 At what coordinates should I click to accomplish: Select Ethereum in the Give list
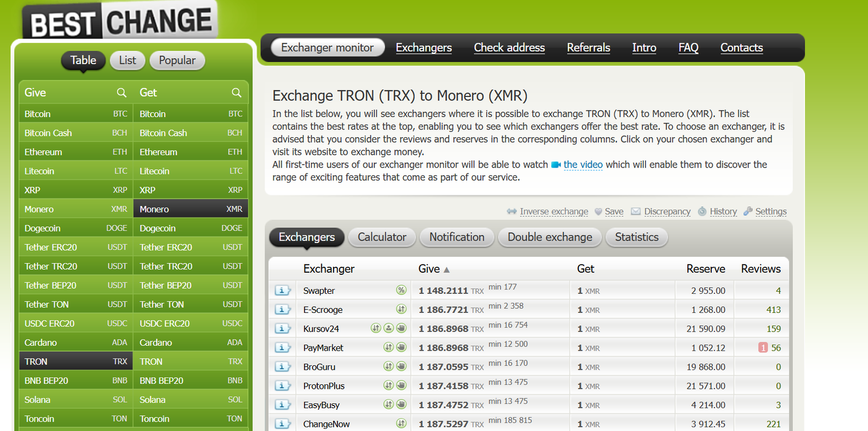point(43,152)
